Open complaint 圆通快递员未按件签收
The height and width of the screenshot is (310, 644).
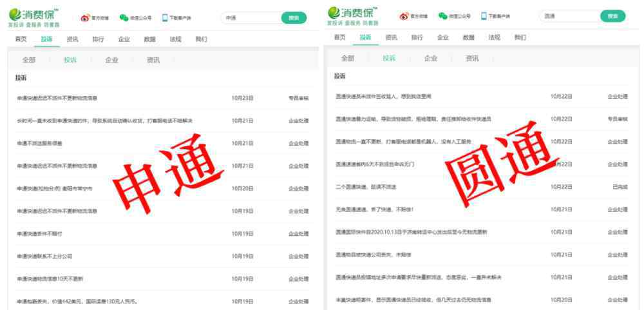[x=384, y=97]
